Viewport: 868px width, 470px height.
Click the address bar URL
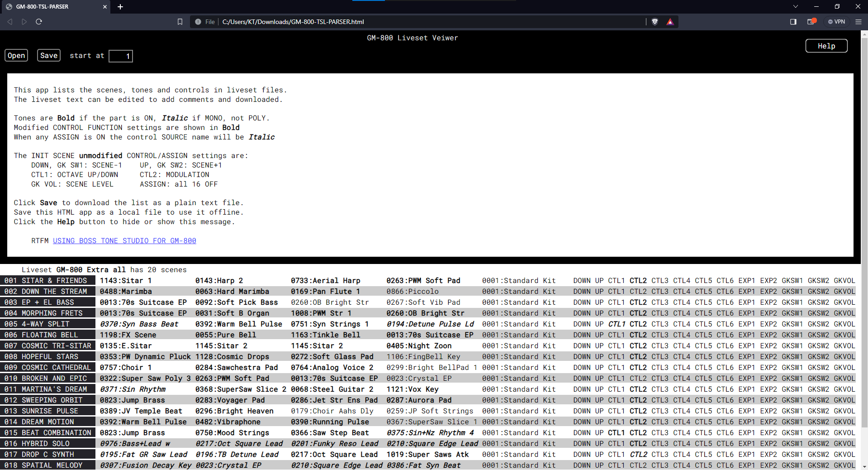[293, 22]
